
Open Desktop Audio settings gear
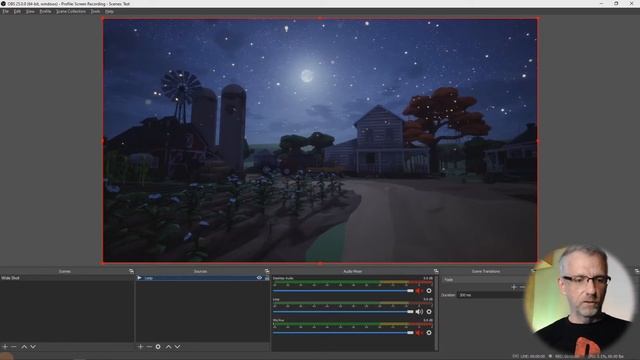(429, 291)
